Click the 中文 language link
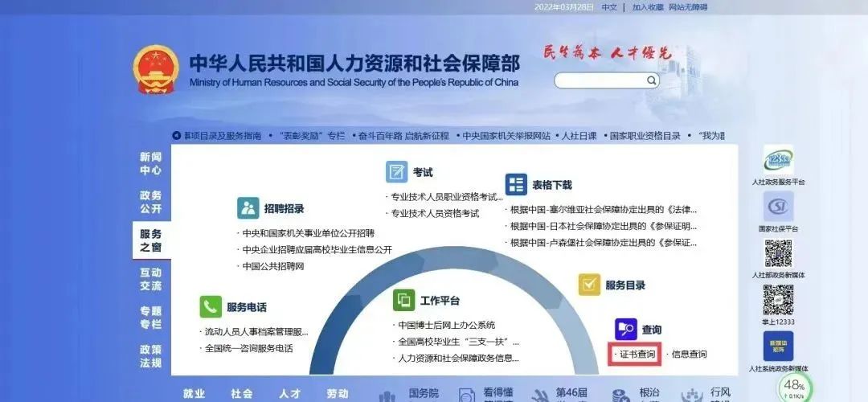The image size is (868, 402). point(609,7)
